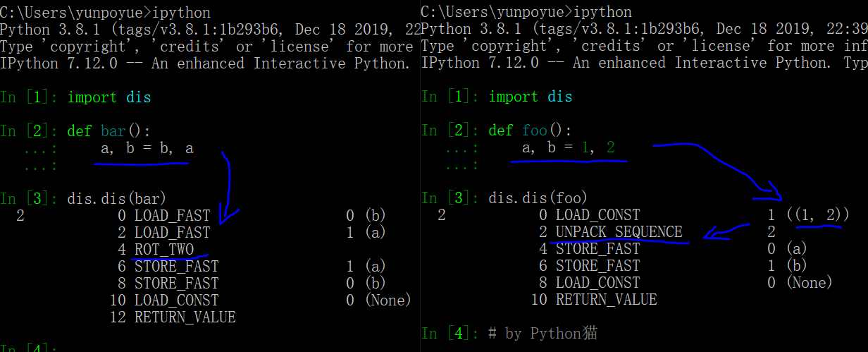This screenshot has height=352, width=868.
Task: Click 'dis.dis(foo)' in the right terminal
Action: (x=539, y=198)
